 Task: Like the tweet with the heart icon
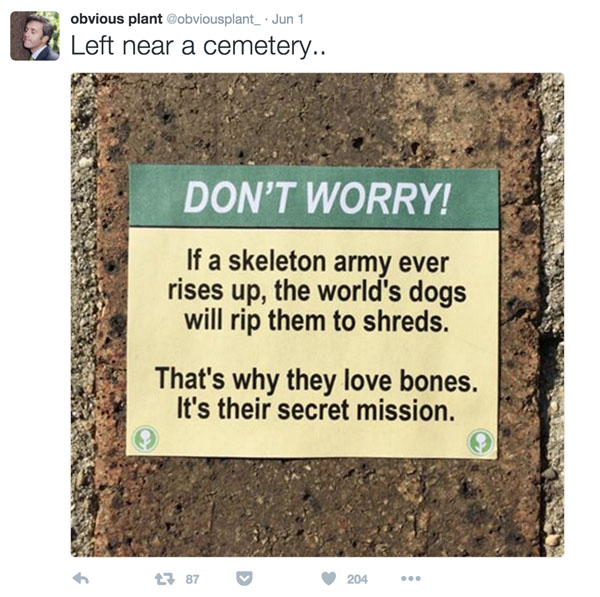coord(328,578)
